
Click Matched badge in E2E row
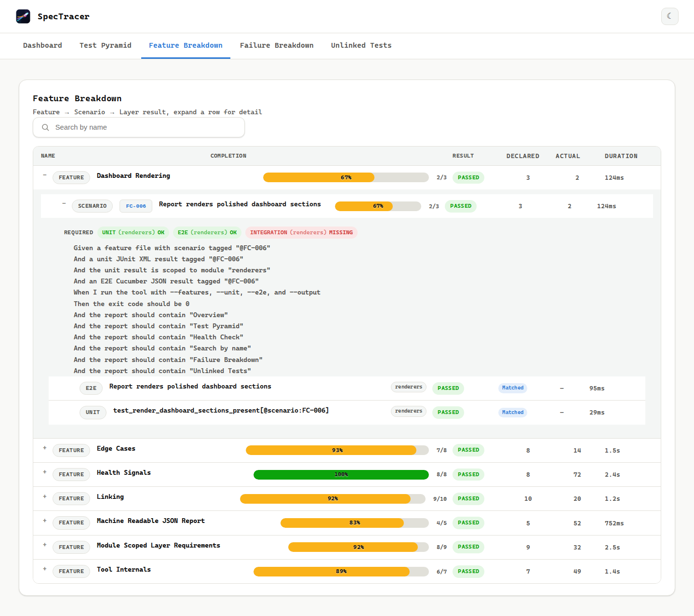[x=513, y=388]
